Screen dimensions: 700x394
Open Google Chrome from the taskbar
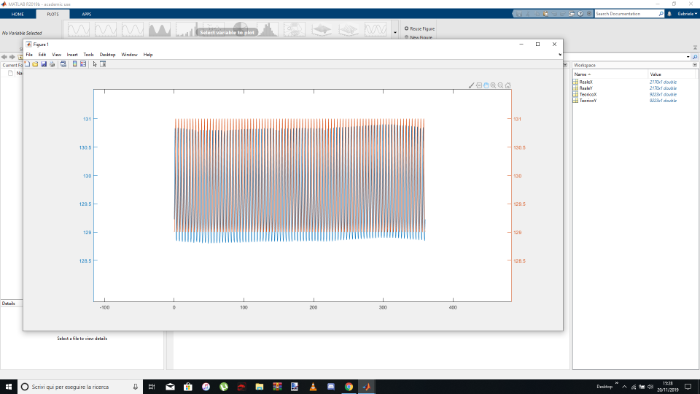[x=349, y=386]
